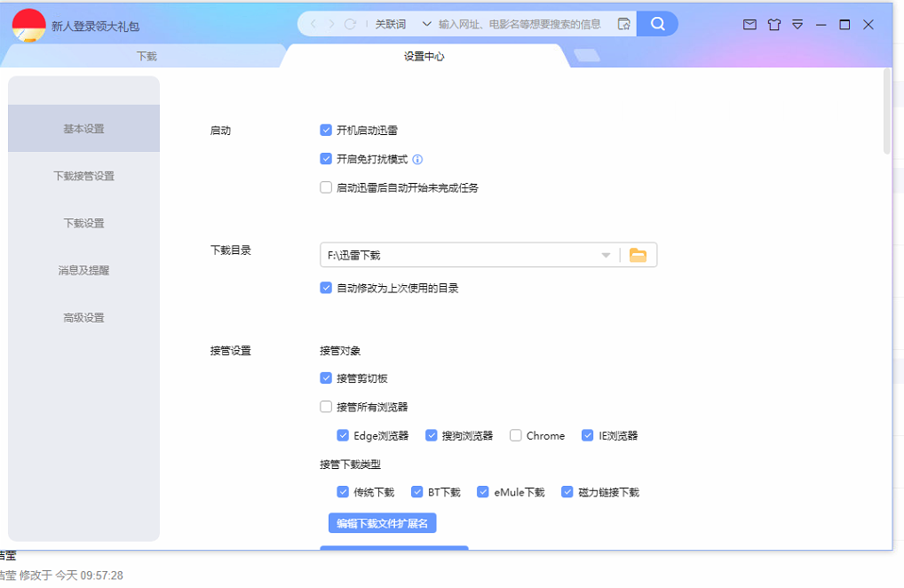Click the folder browse icon in download directory
Screen dimensions: 904x588
click(638, 255)
